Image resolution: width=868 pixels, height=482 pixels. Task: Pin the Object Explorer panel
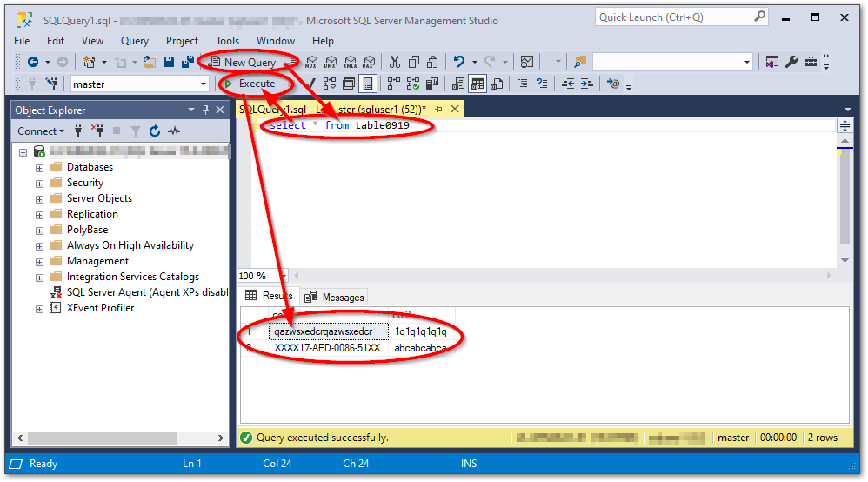pyautogui.click(x=205, y=110)
